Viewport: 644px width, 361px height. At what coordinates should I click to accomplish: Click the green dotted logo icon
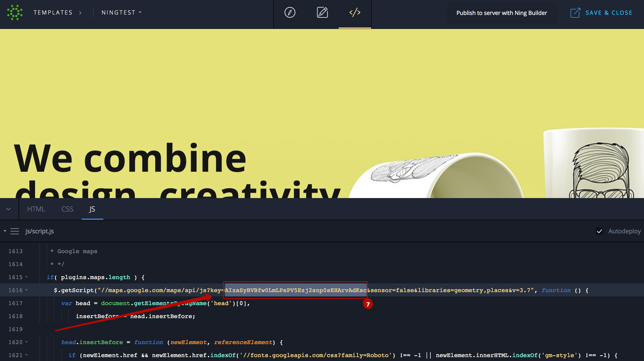click(x=15, y=13)
